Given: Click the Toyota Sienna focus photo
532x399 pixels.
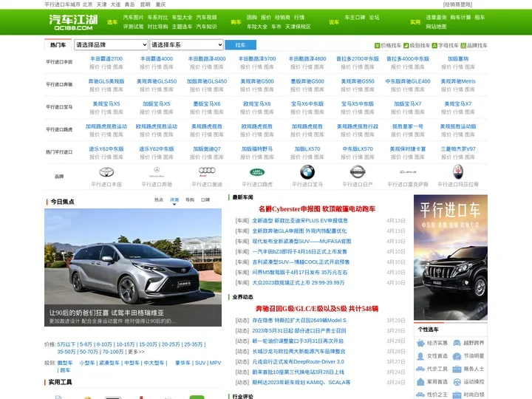Looking at the screenshot, I should 133,267.
